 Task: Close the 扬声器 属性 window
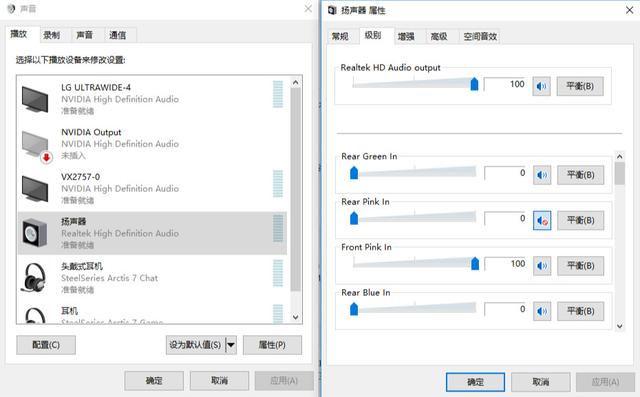point(629,10)
